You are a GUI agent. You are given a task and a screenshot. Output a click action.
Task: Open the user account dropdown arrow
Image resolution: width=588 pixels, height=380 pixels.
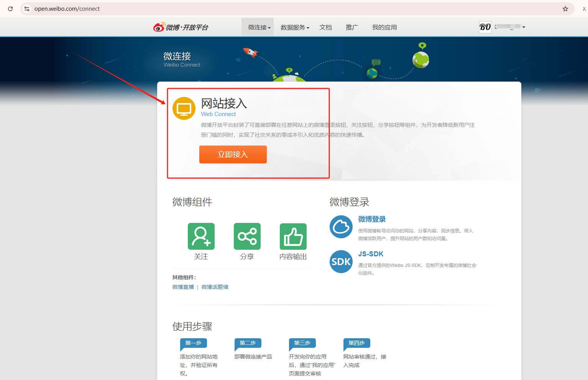tap(524, 27)
